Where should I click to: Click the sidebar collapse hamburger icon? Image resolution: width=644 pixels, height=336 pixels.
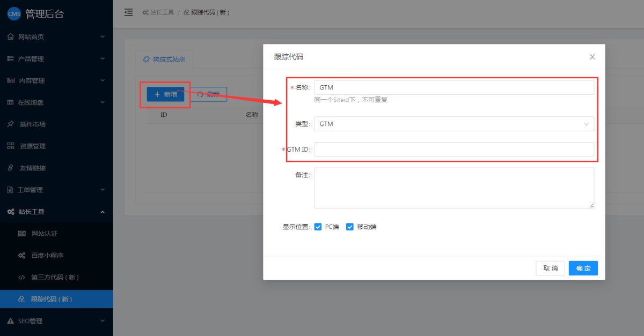click(x=128, y=12)
